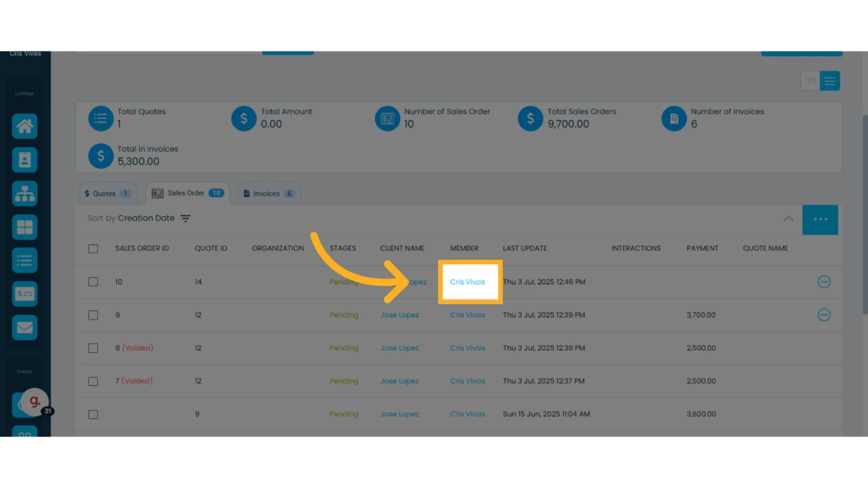Click Cris Vivas member link in order 10 row
This screenshot has height=488, width=868.
pos(467,282)
